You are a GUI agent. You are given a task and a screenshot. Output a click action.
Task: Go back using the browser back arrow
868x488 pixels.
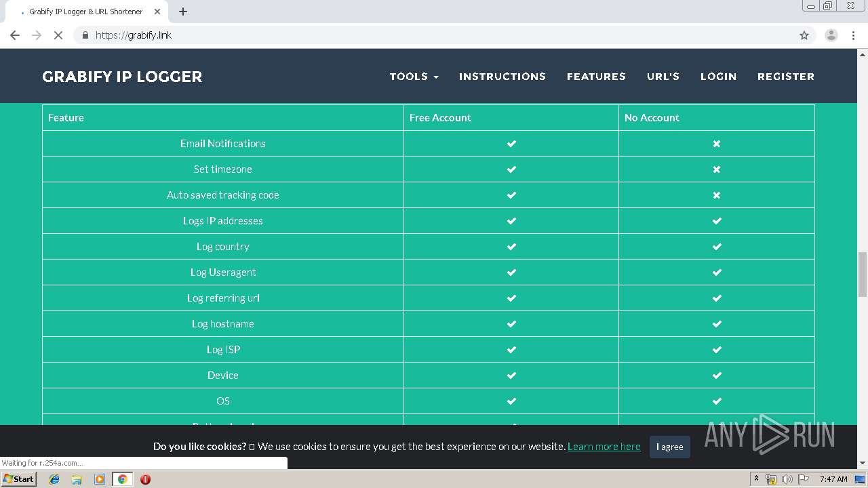[15, 35]
